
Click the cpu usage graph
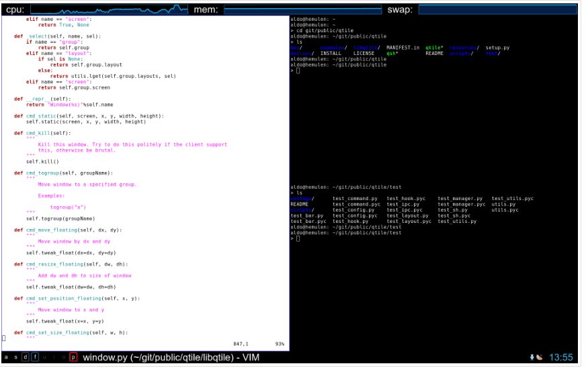(x=109, y=9)
